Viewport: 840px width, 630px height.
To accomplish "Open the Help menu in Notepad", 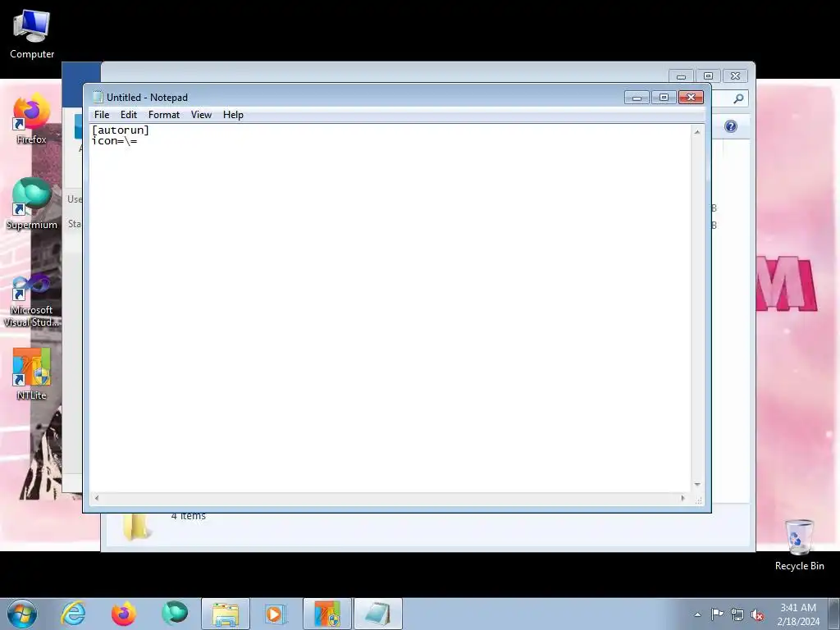I will tap(233, 115).
